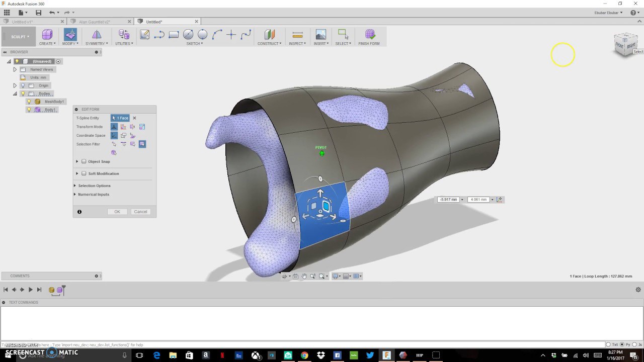Open the Modify menu
The width and height of the screenshot is (644, 362).
[x=70, y=44]
